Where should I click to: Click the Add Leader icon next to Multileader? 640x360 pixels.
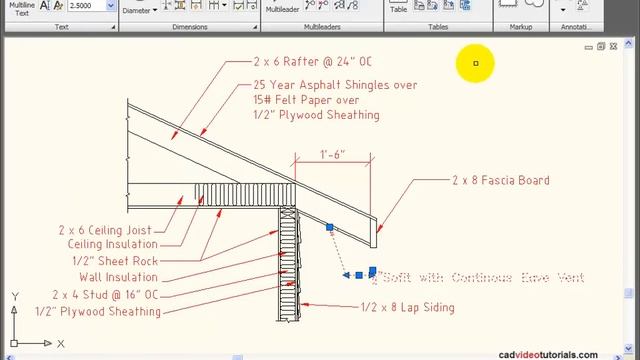point(310,5)
